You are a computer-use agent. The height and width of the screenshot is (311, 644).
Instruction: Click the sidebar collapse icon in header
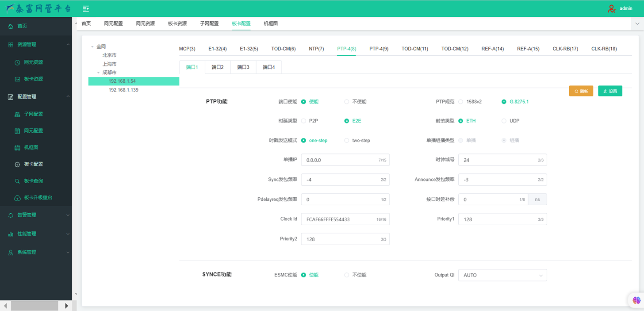[86, 8]
